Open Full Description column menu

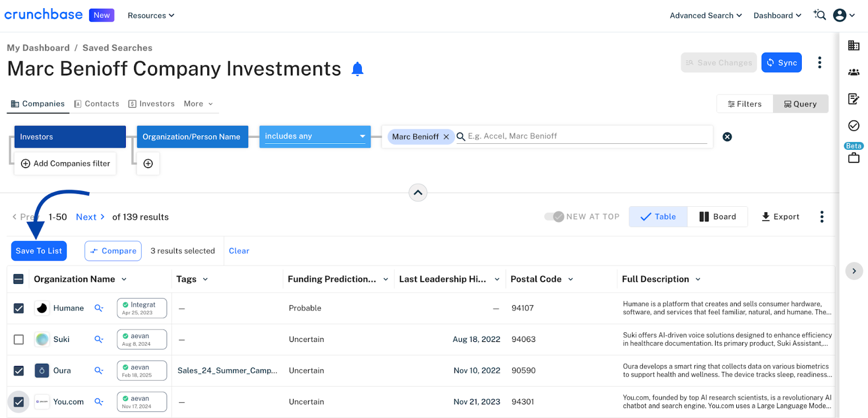(x=698, y=279)
